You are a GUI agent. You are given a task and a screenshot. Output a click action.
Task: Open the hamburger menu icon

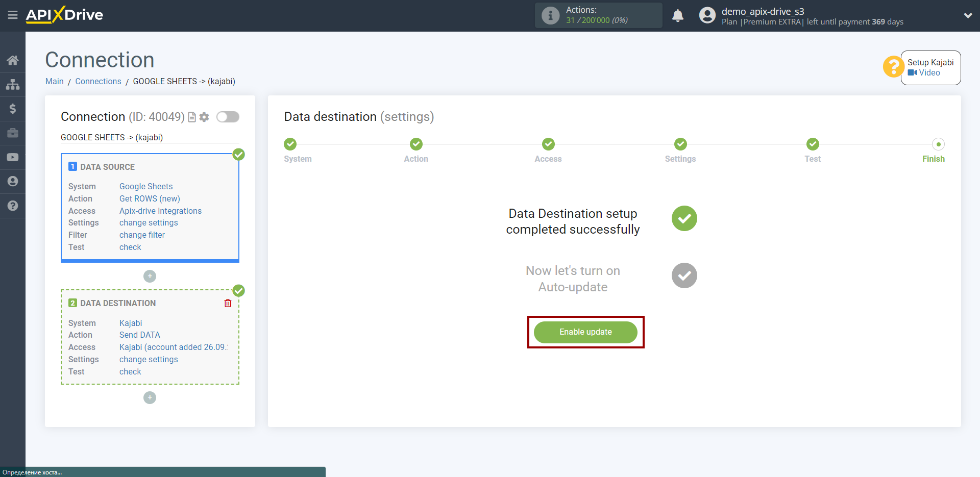click(13, 15)
